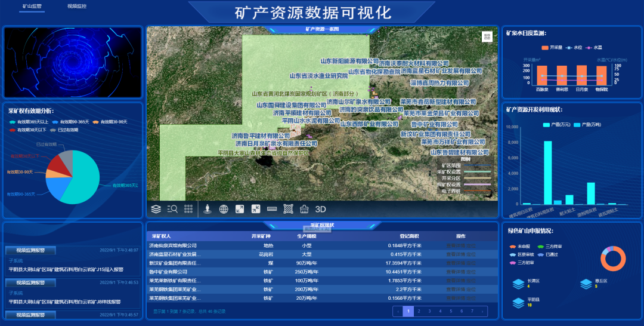
Task: Toggle 有效期30-90天 pie legend item
Action: coord(110,122)
